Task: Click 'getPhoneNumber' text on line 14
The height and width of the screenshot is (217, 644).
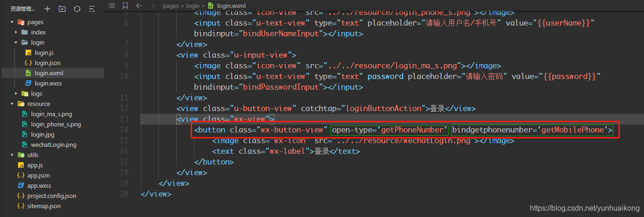Action: pos(412,130)
